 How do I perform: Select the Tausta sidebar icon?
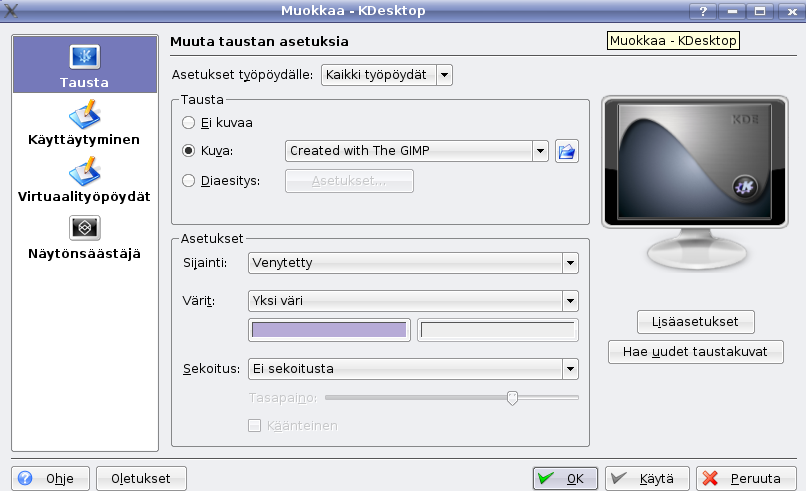(85, 56)
